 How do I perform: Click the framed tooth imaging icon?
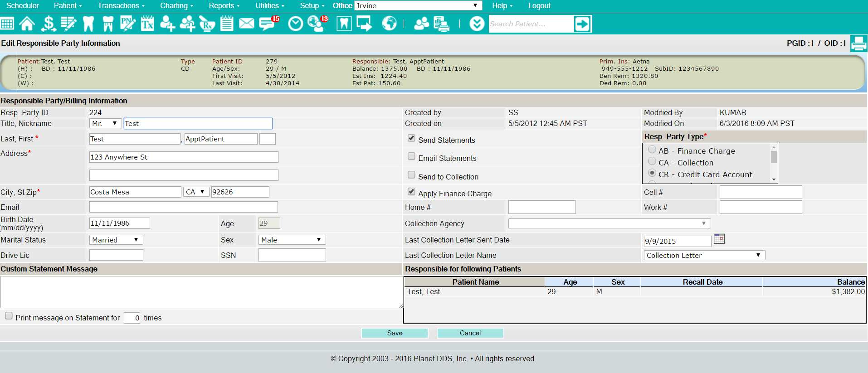pos(344,24)
